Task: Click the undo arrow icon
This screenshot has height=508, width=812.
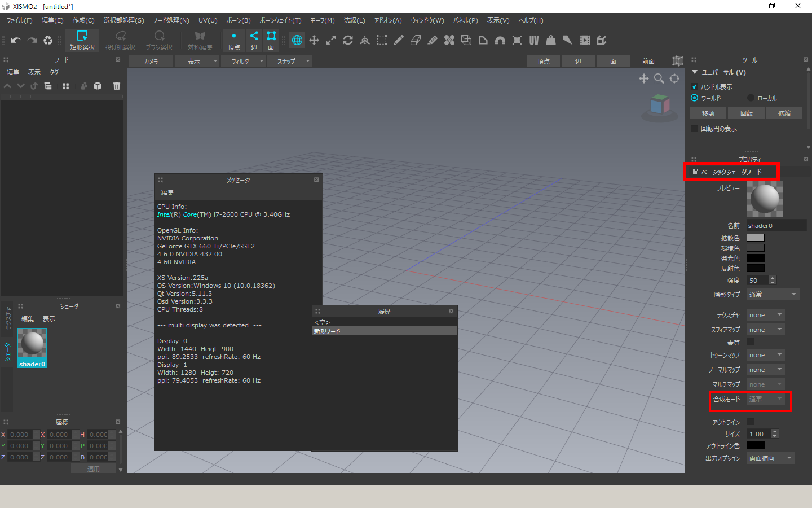Action: (x=16, y=40)
